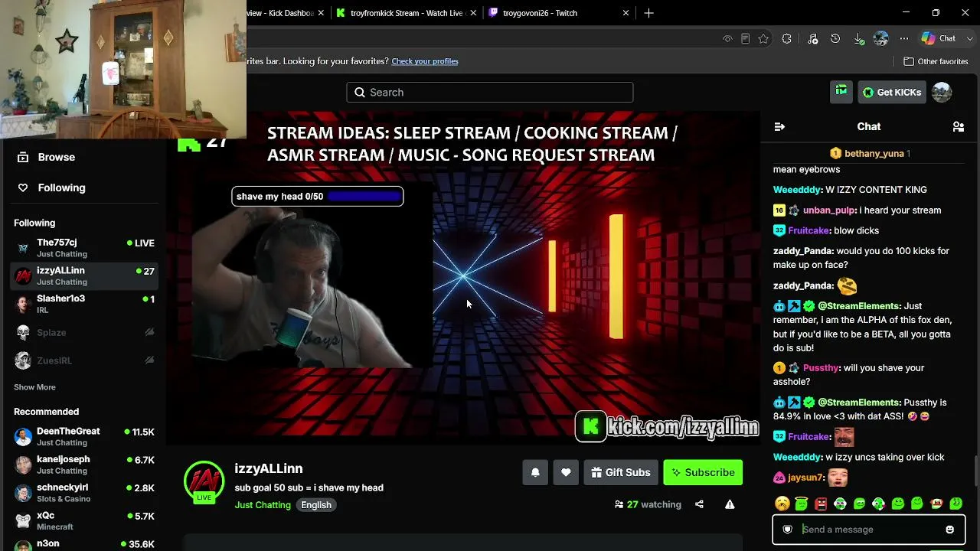This screenshot has width=980, height=551.
Task: Open offline channel ZuesIRL
Action: pos(83,360)
